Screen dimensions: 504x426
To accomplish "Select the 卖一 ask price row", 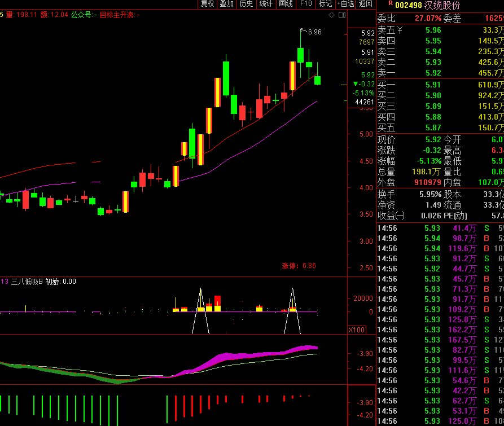I will coord(440,73).
